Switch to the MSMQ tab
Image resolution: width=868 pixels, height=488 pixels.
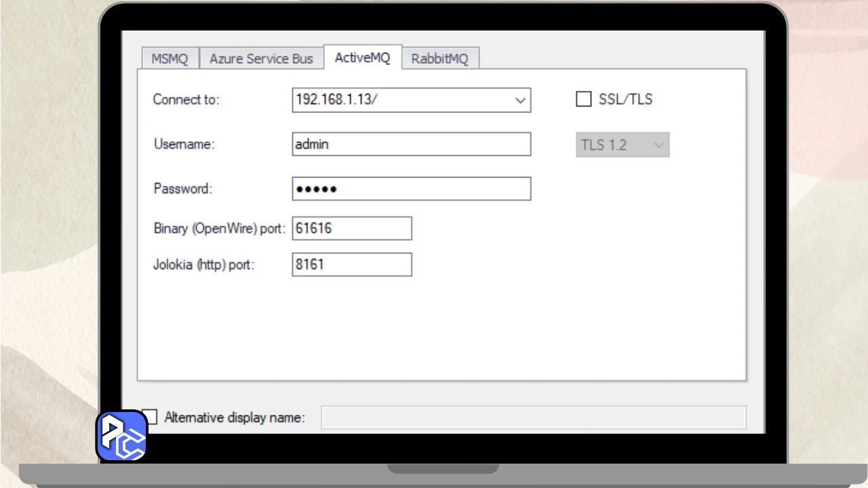[x=170, y=58]
